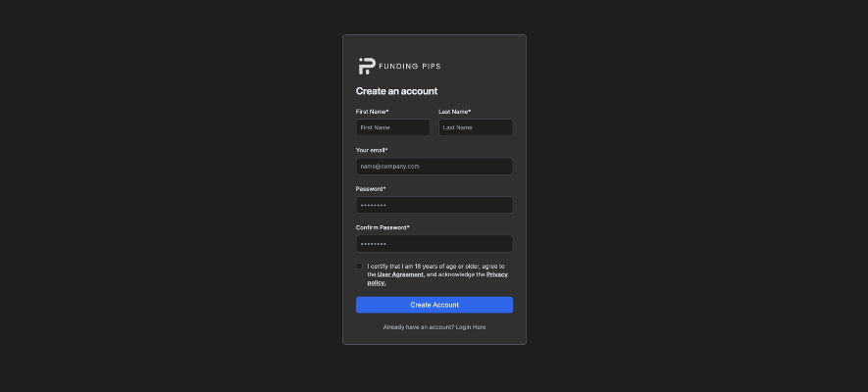Image resolution: width=868 pixels, height=392 pixels.
Task: Click the Confirm Password* label
Action: pos(383,227)
